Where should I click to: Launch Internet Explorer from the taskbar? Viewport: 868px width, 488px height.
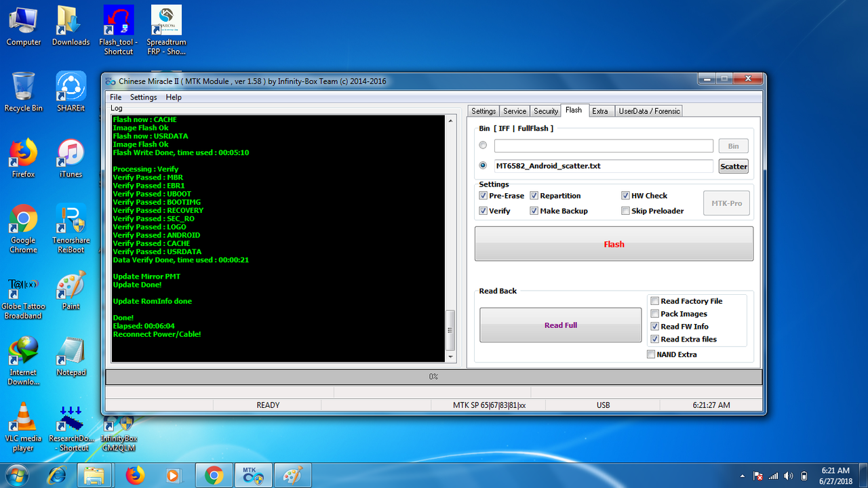click(57, 475)
